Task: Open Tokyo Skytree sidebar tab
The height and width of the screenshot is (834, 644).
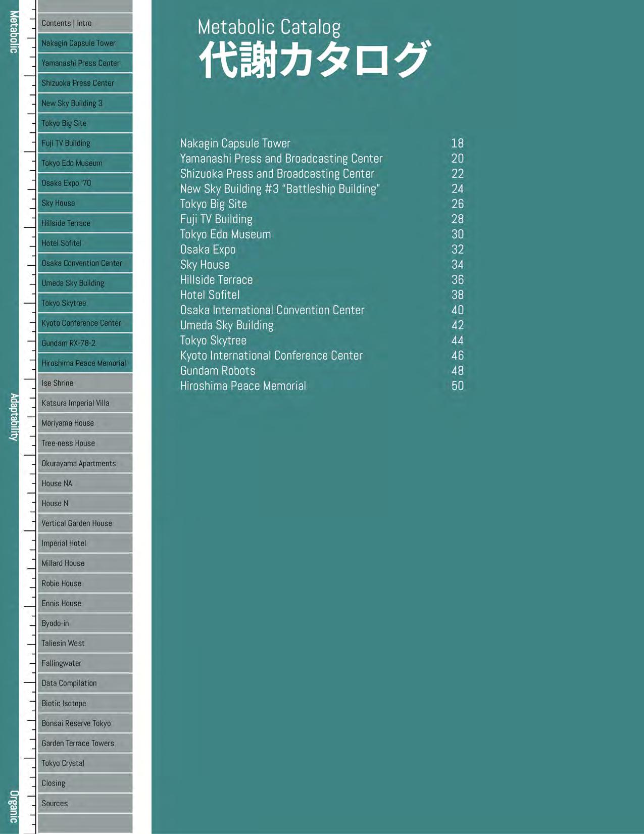Action: click(85, 303)
